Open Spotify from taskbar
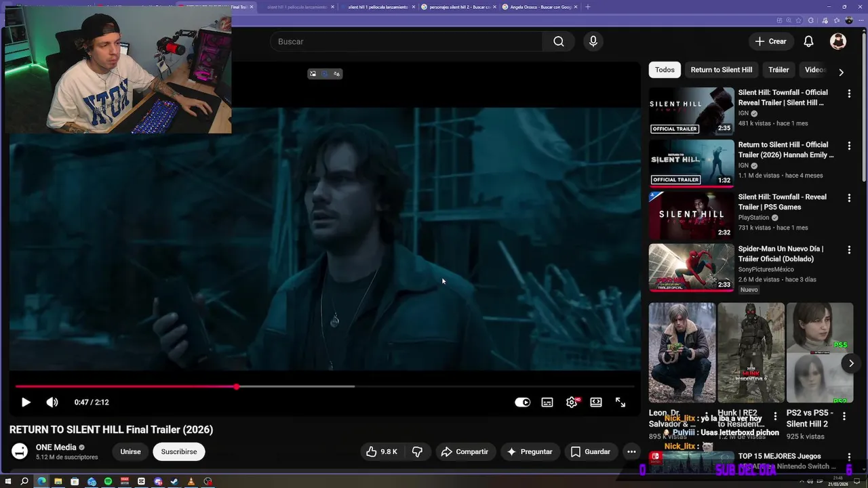 (108, 481)
